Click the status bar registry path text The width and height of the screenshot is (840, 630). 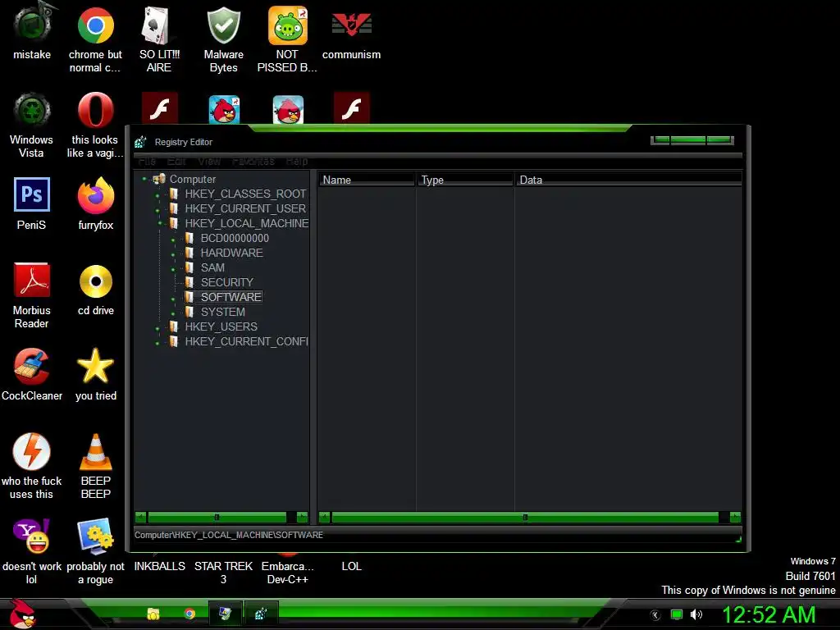229,535
